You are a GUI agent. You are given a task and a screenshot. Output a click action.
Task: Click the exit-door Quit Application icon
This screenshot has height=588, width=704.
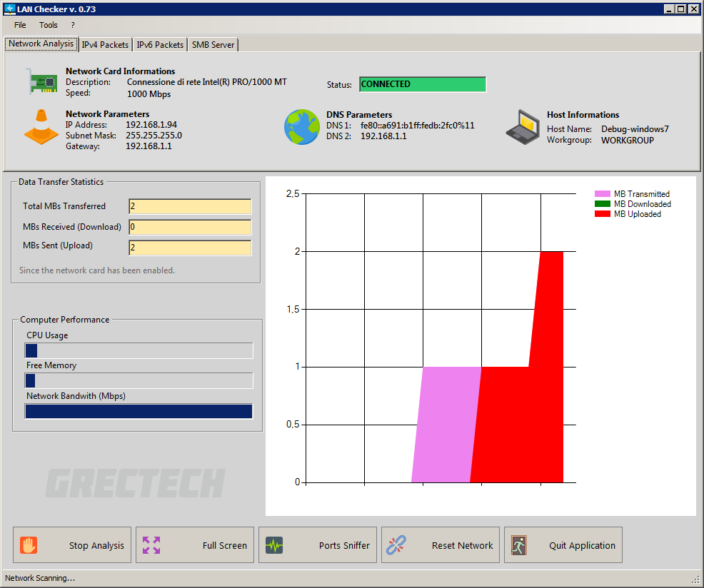518,545
